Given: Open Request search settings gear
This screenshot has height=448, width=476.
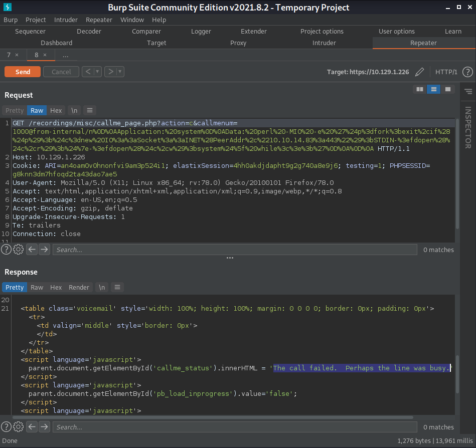Looking at the screenshot, I should click(18, 250).
